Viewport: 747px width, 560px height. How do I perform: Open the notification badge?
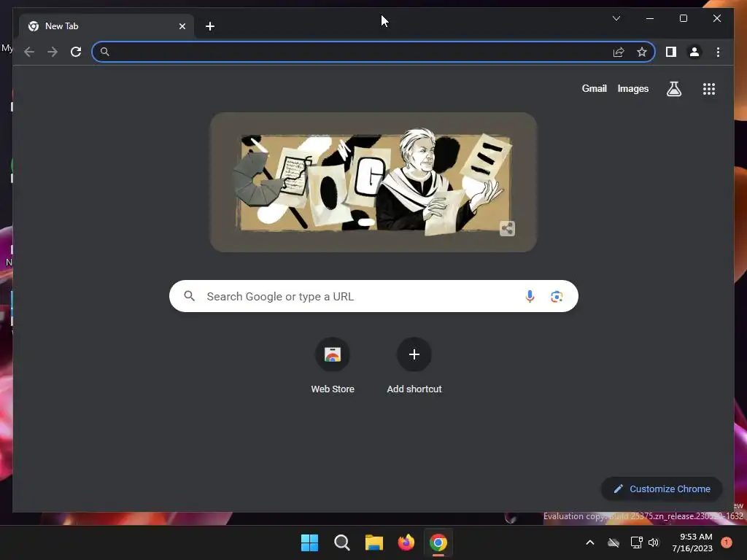(x=727, y=542)
